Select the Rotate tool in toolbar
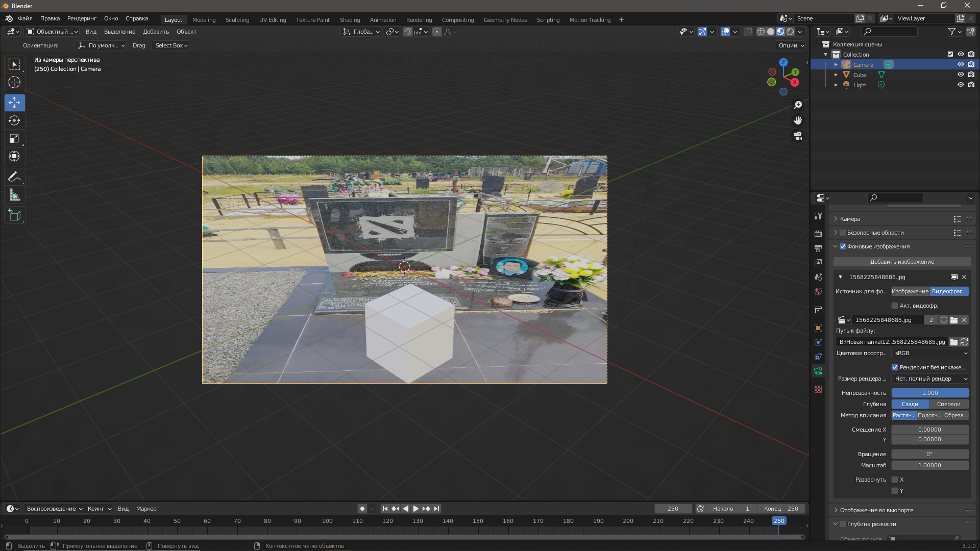Image resolution: width=980 pixels, height=551 pixels. pyautogui.click(x=14, y=120)
